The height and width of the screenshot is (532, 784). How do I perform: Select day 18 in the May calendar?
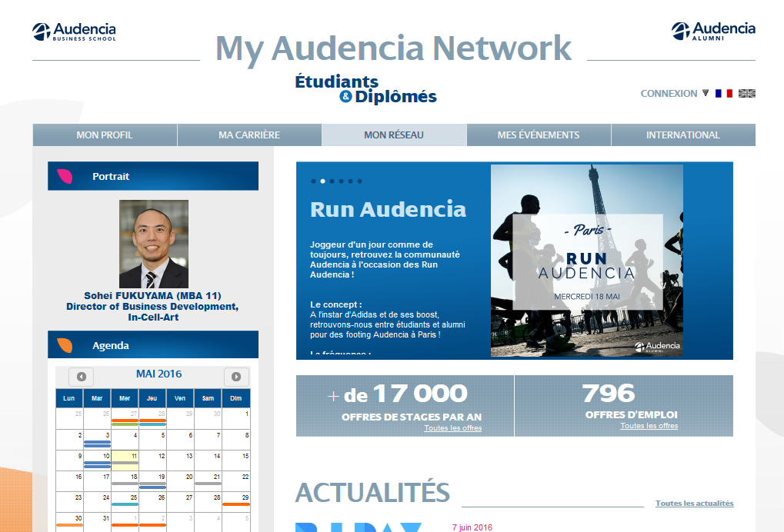(x=125, y=481)
